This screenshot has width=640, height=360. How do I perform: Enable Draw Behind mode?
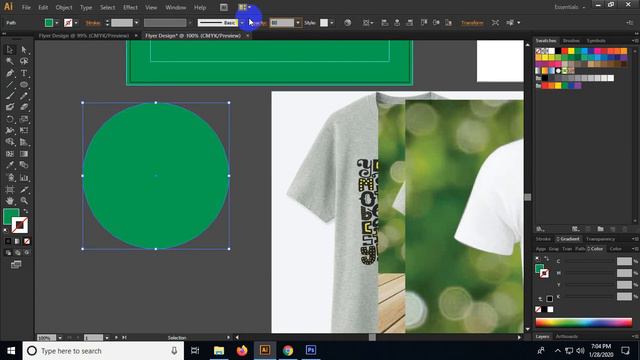click(17, 253)
